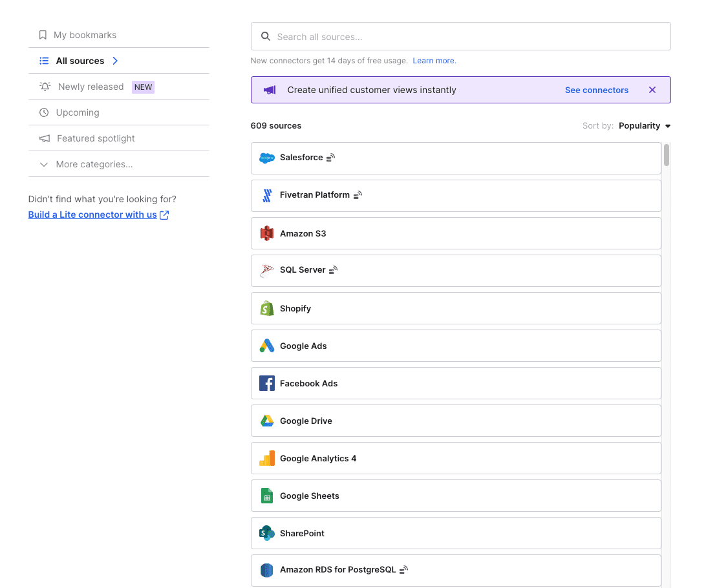The image size is (706, 588).
Task: Select Salesforce source name
Action: 301,158
